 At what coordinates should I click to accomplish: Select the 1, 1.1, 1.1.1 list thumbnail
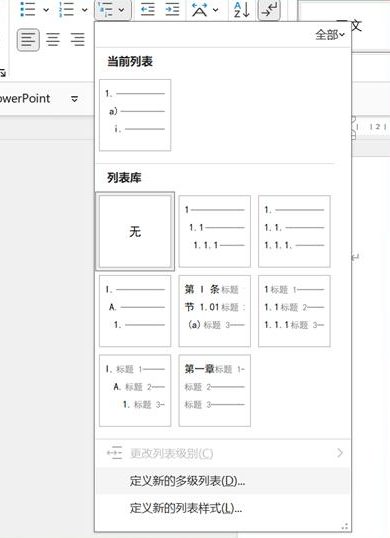(215, 231)
